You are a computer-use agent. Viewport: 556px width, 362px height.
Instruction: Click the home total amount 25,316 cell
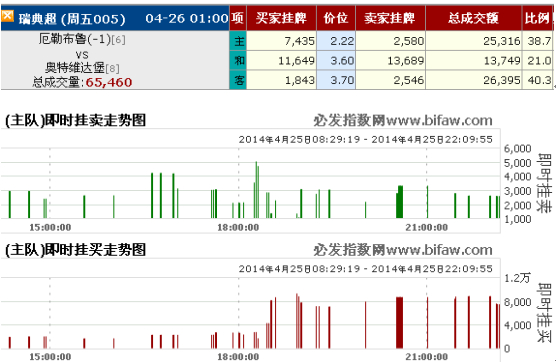click(x=474, y=41)
